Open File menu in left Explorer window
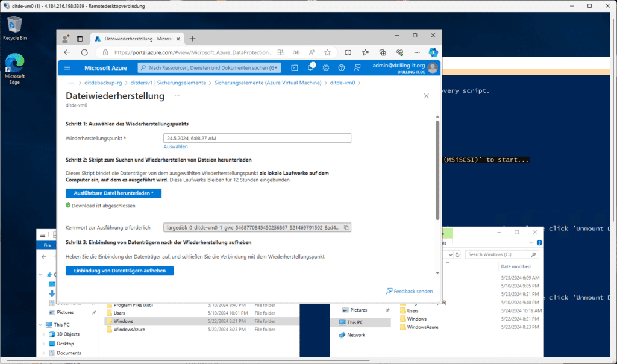The height and width of the screenshot is (364, 617). tap(47, 245)
